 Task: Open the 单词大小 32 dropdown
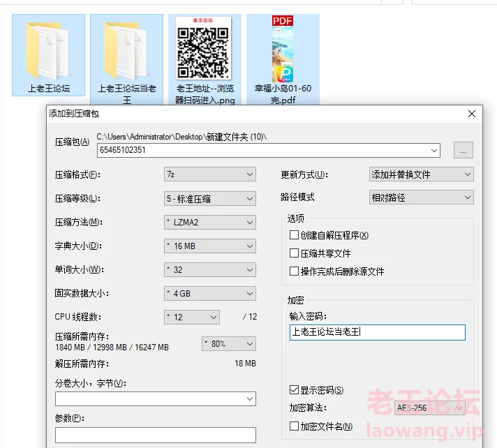(210, 270)
